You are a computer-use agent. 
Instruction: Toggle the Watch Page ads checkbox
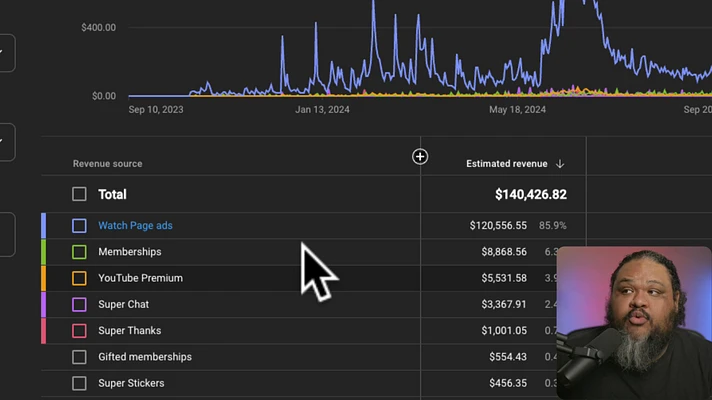pos(79,226)
